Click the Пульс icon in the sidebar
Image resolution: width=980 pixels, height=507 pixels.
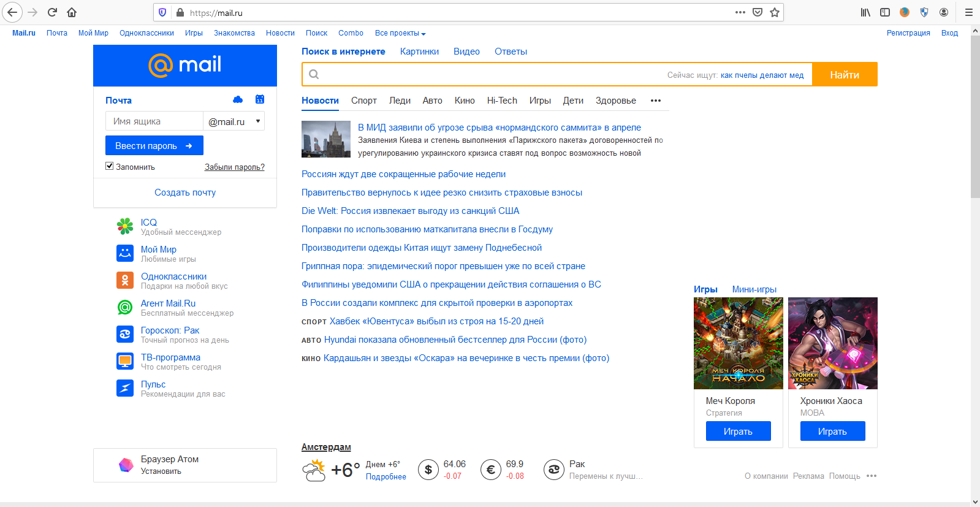125,388
